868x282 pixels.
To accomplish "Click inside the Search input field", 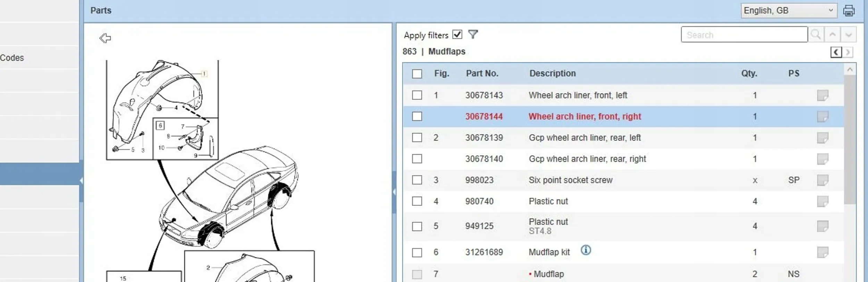I will coord(744,34).
